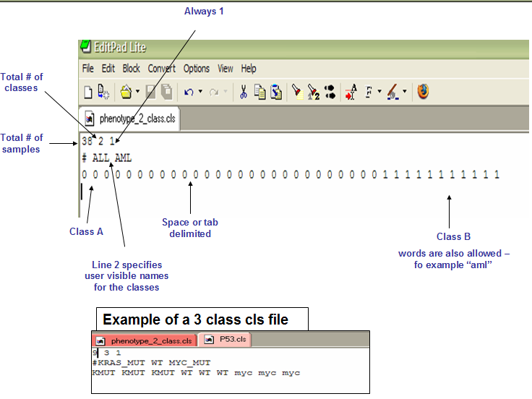
Task: Click the Search flashlight icon
Action: [x=298, y=92]
